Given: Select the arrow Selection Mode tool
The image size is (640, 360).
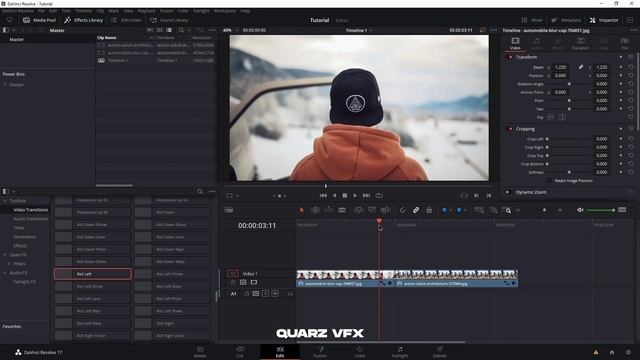Looking at the screenshot, I should coord(301,210).
